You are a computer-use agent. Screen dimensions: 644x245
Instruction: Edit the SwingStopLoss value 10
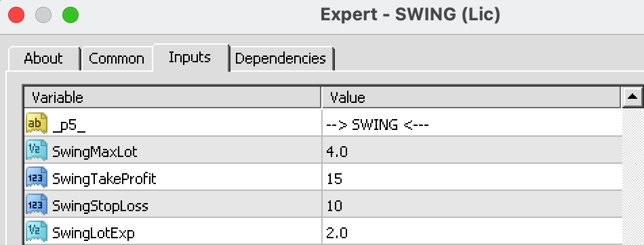pos(472,205)
